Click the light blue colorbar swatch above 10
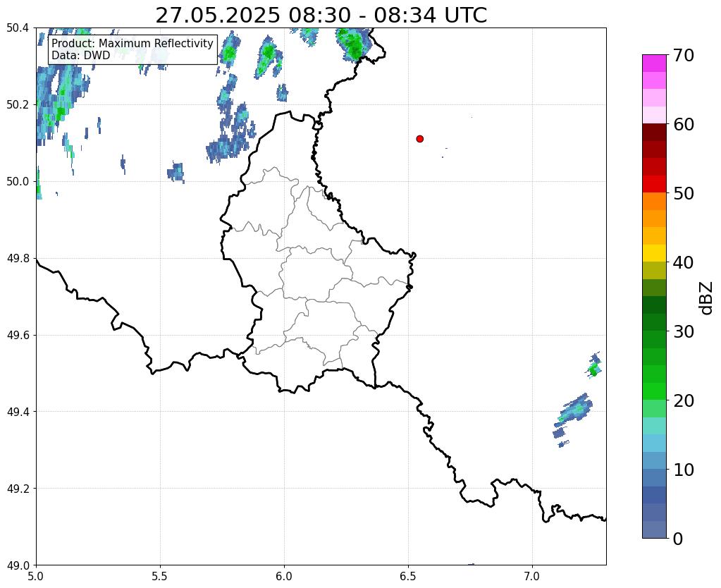The image size is (721, 588). click(x=654, y=460)
